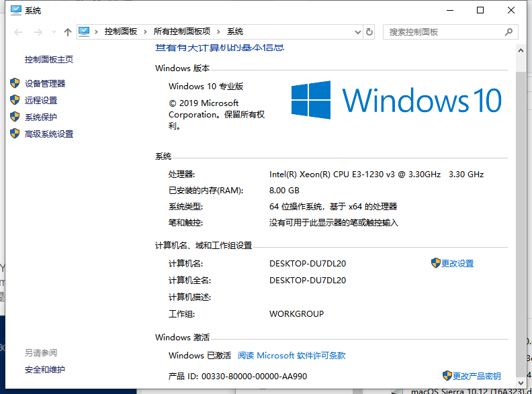Open the recent locations dropdown arrow
The image size is (532, 394).
coord(53,32)
